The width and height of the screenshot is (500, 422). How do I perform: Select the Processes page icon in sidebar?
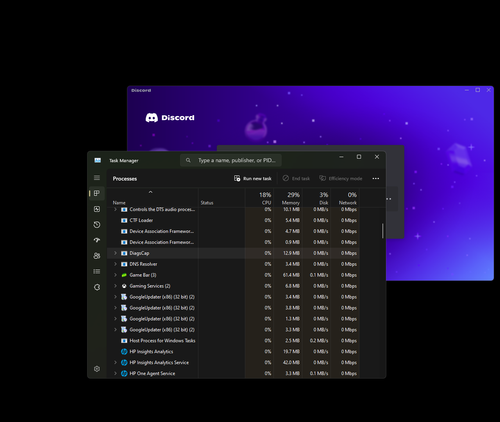97,193
